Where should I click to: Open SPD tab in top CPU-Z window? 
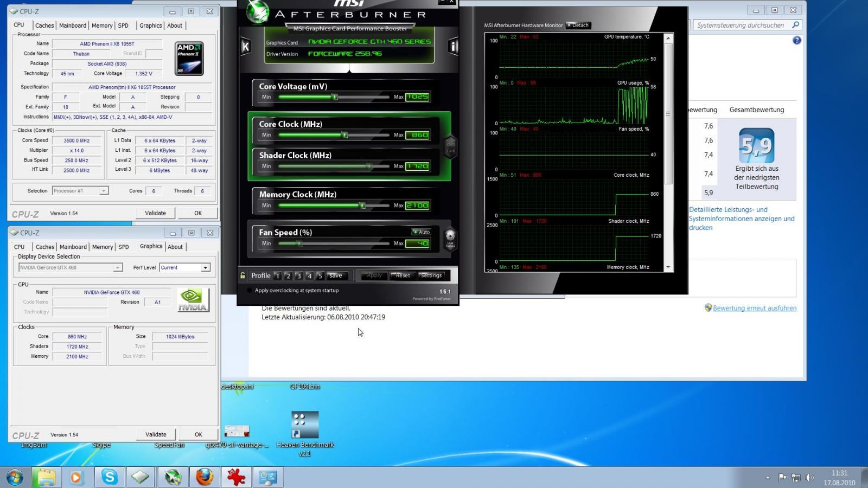point(123,25)
